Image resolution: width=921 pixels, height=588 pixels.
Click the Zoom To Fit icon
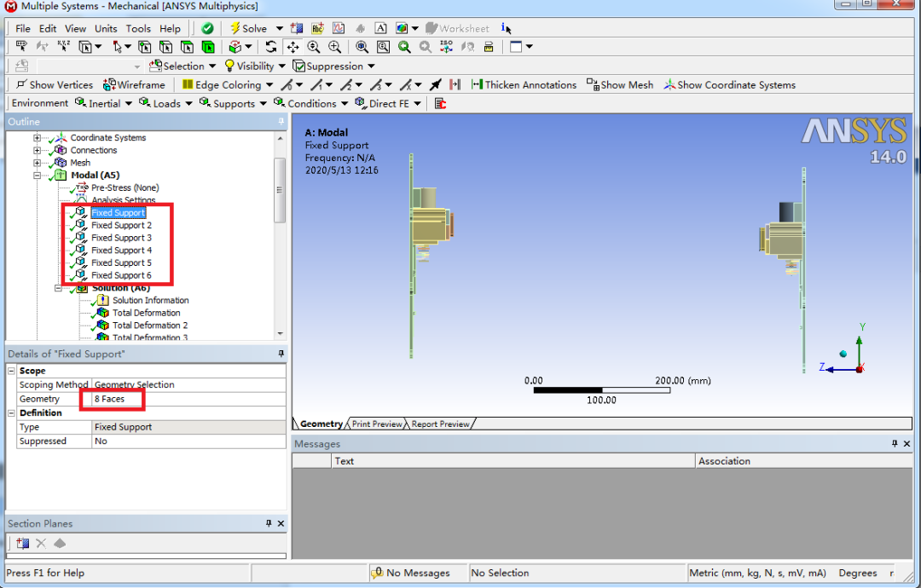point(362,47)
